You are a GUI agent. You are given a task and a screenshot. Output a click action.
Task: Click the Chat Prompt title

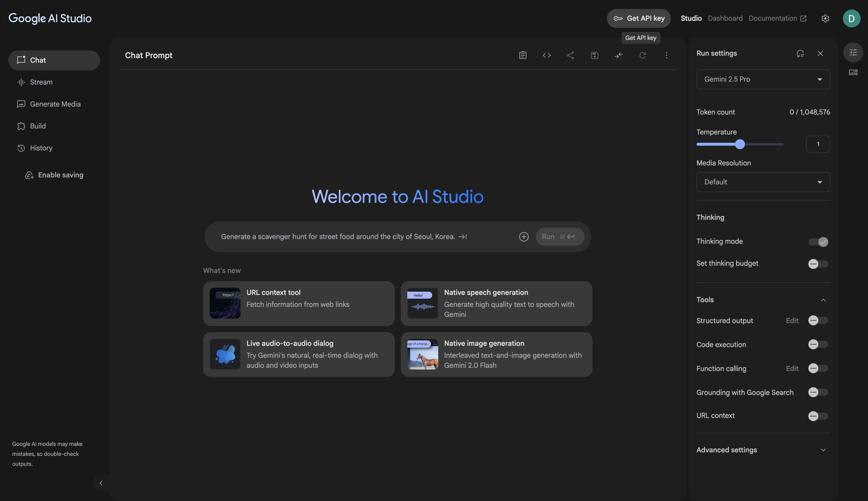click(x=148, y=55)
